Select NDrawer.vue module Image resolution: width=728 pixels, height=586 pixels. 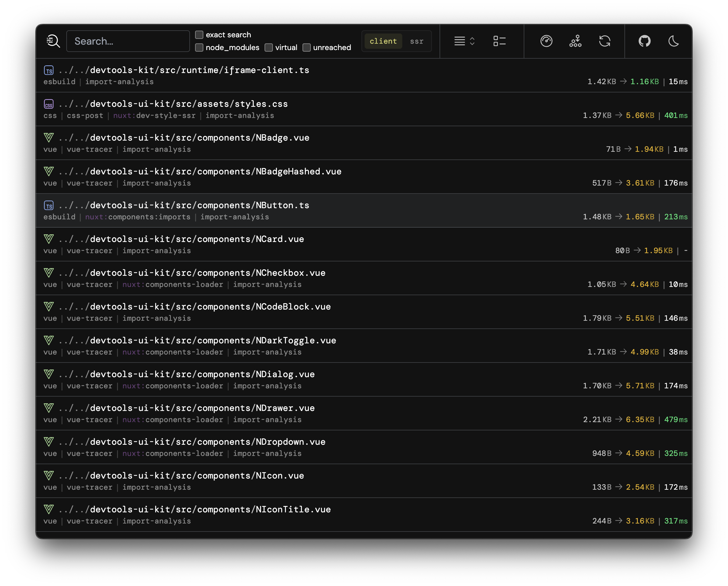[364, 413]
